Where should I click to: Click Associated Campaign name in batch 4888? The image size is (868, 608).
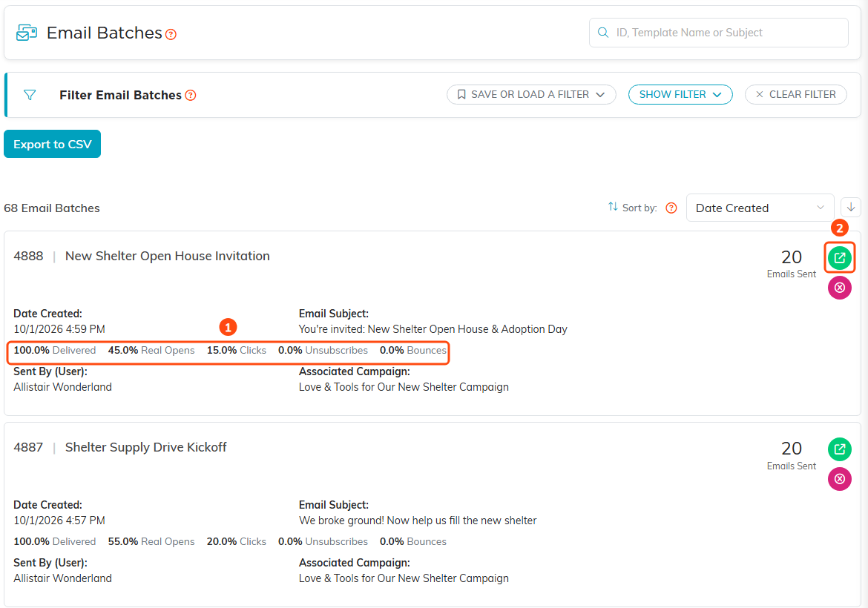[404, 387]
